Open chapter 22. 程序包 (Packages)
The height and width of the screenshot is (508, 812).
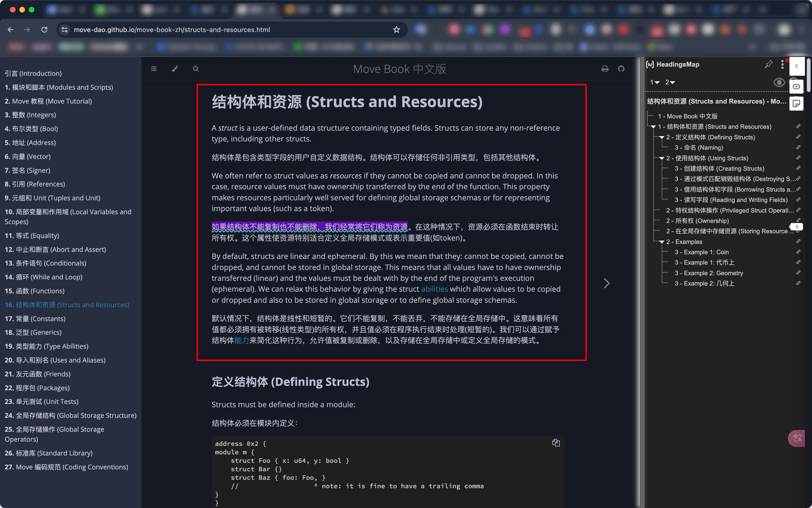coord(37,388)
